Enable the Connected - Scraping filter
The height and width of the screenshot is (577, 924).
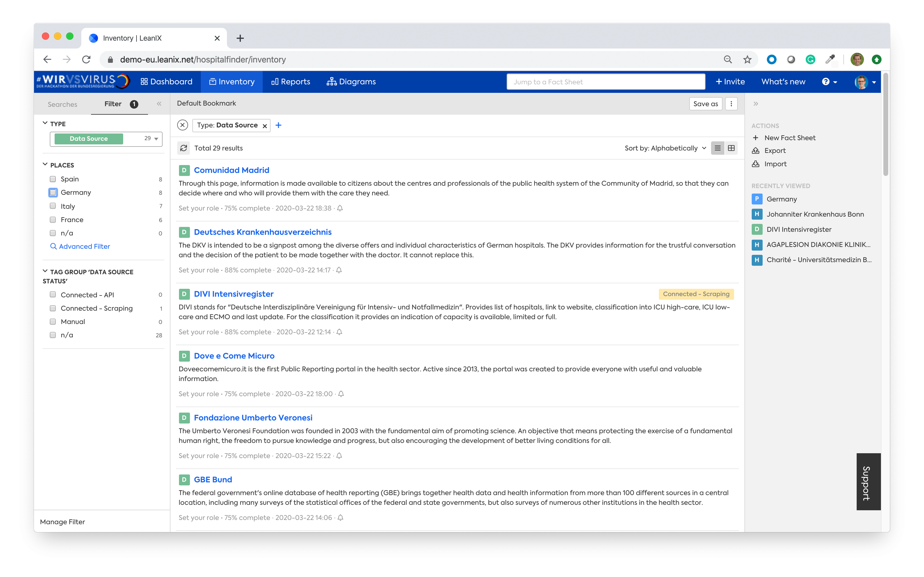tap(53, 308)
